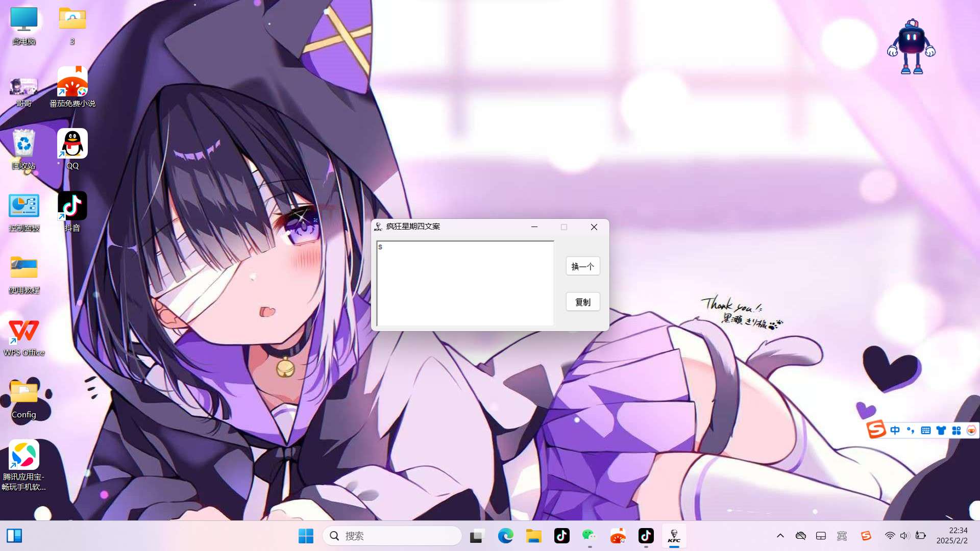The image size is (980, 551).
Task: Click the KFC icon in window title bar
Action: pos(378,227)
